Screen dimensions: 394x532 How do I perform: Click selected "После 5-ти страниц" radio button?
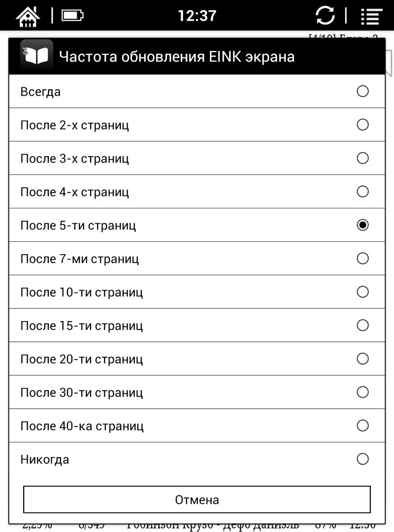362,225
